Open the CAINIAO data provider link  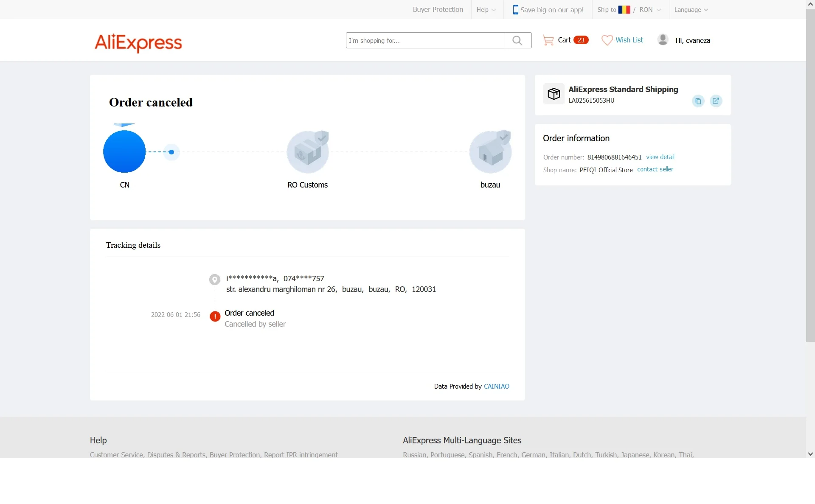pyautogui.click(x=496, y=386)
